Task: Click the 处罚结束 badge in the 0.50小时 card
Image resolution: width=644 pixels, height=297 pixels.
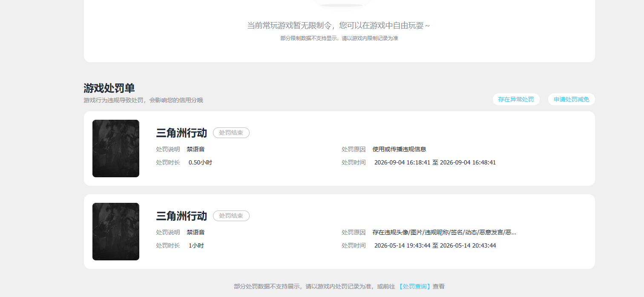Action: point(231,133)
